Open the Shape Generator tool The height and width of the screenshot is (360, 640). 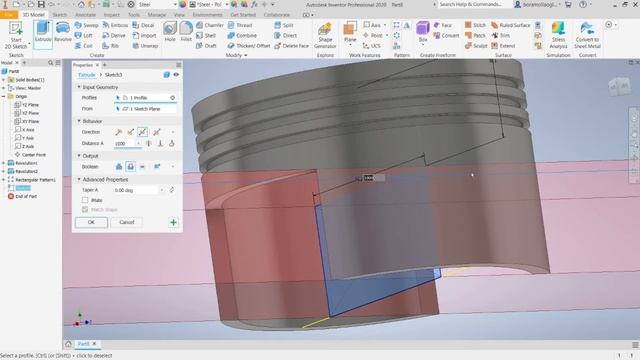coord(325,36)
